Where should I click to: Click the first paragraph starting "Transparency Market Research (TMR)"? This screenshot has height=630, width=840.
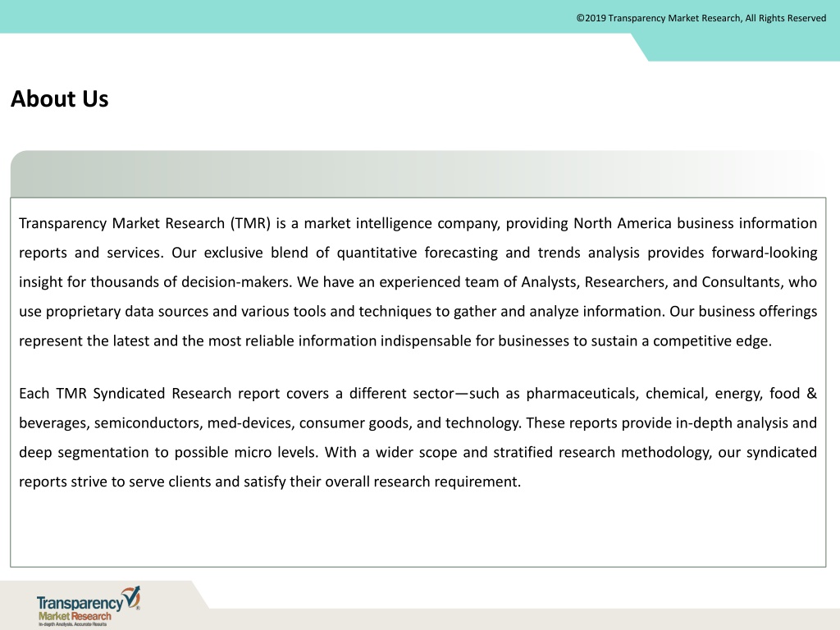click(418, 282)
